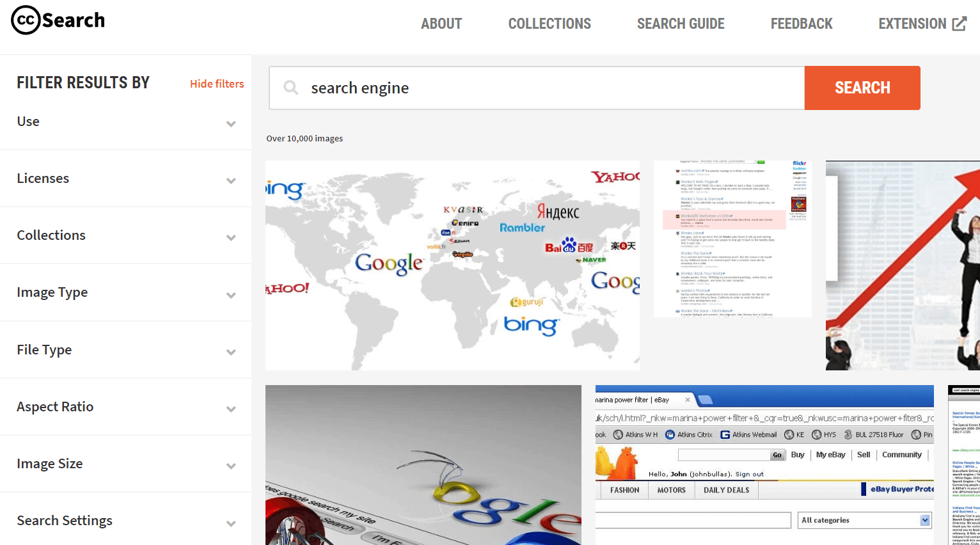The width and height of the screenshot is (980, 545).
Task: Click the Image Type filter label
Action: tap(52, 292)
